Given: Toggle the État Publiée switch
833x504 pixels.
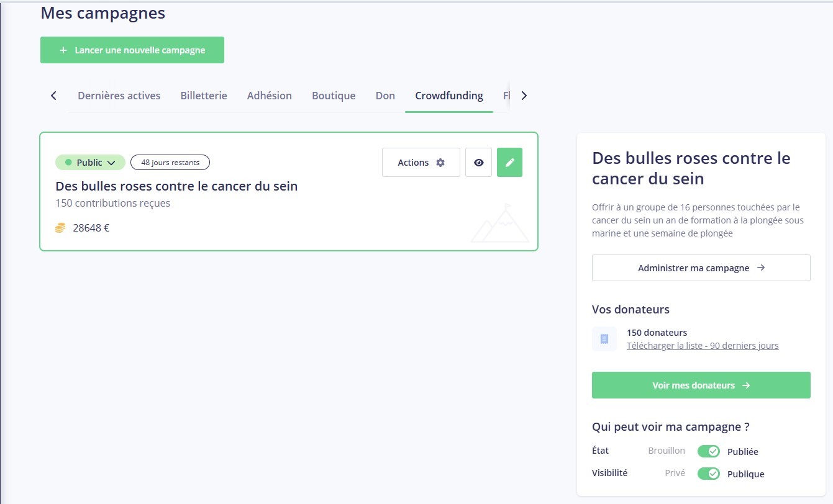Looking at the screenshot, I should 708,451.
